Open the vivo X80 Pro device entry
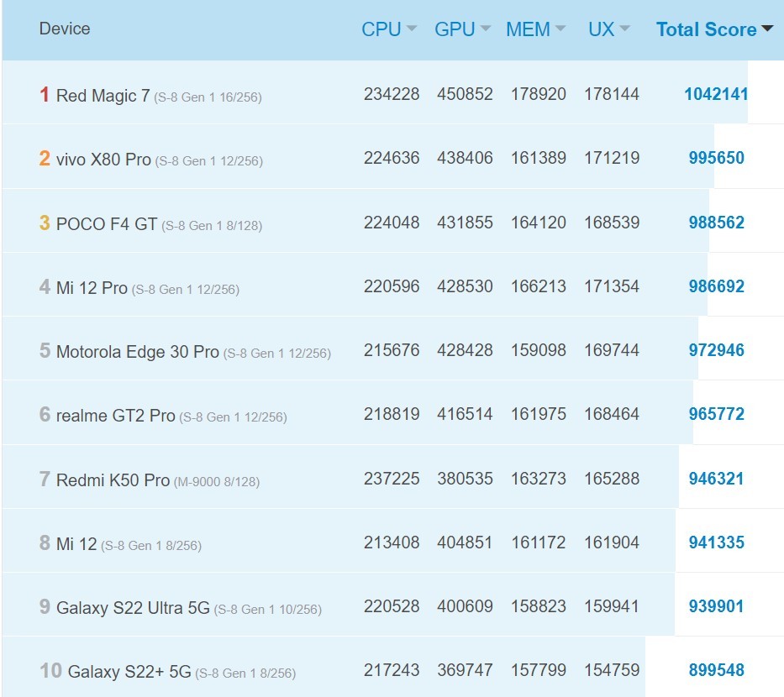The height and width of the screenshot is (697, 784). point(103,160)
